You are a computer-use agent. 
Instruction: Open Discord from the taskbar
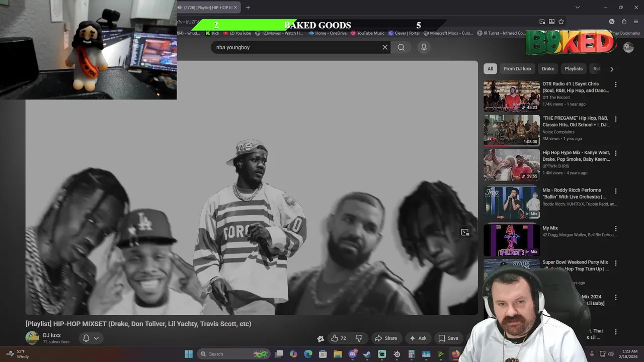(x=352, y=354)
